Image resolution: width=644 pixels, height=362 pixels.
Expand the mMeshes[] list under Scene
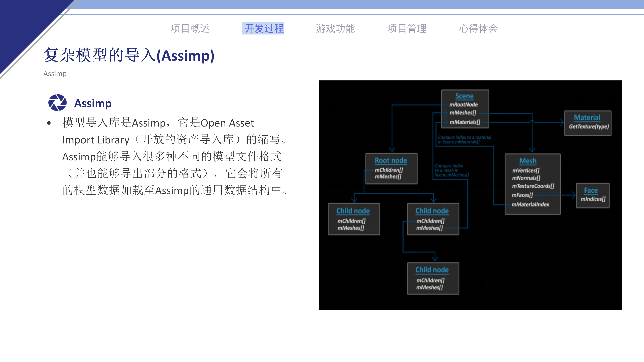[463, 113]
